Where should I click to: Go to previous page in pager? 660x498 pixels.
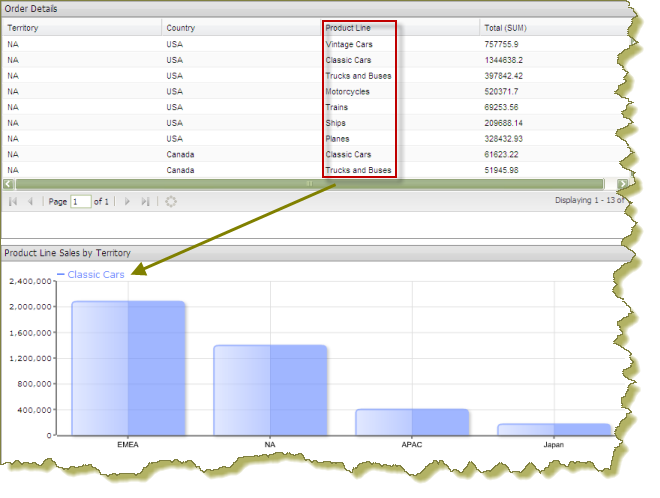[x=30, y=202]
